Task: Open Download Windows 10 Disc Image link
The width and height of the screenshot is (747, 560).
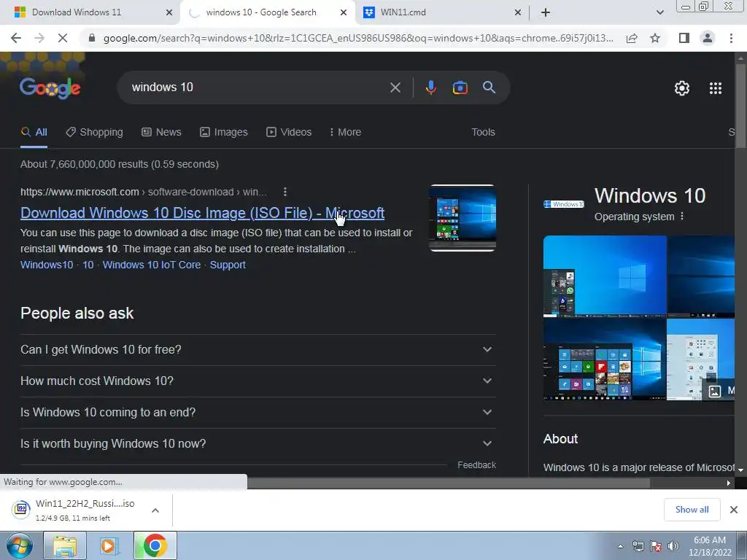Action: tap(203, 213)
